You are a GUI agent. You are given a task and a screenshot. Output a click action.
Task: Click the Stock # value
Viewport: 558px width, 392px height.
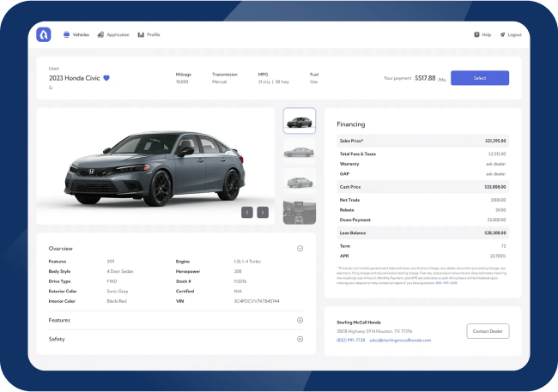240,281
